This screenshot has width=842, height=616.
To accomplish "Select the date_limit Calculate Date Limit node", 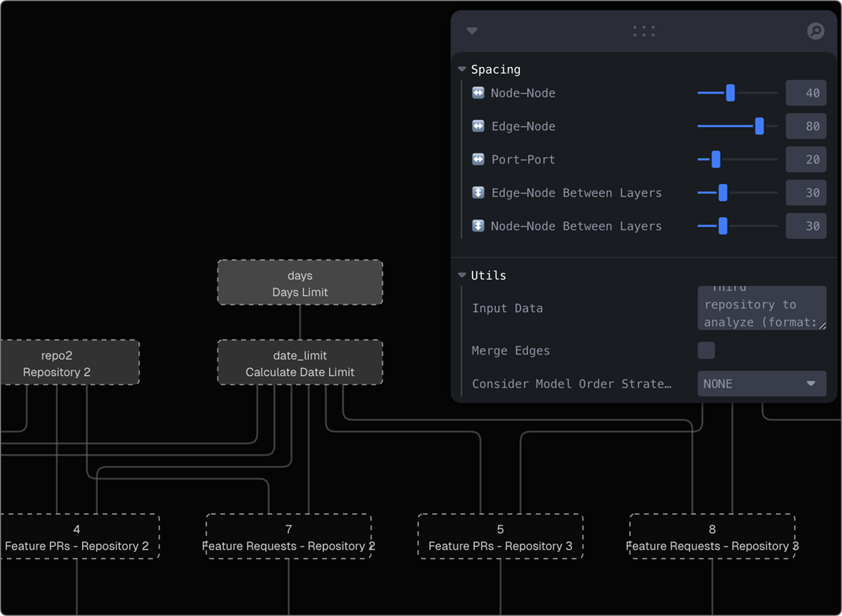I will coord(300,362).
